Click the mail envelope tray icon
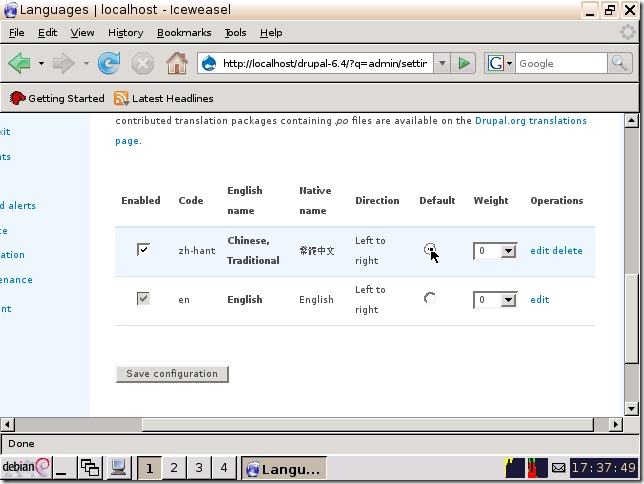Image resolution: width=644 pixels, height=484 pixels. (558, 468)
